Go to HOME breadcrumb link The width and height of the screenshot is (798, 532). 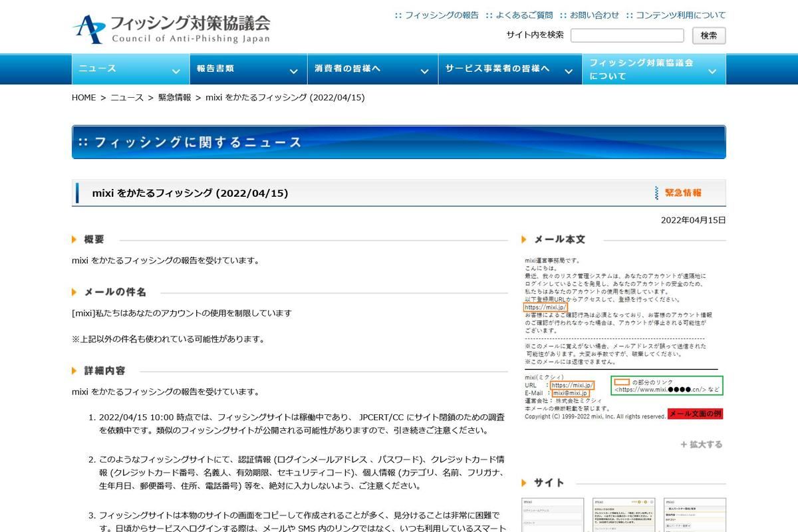[x=84, y=98]
